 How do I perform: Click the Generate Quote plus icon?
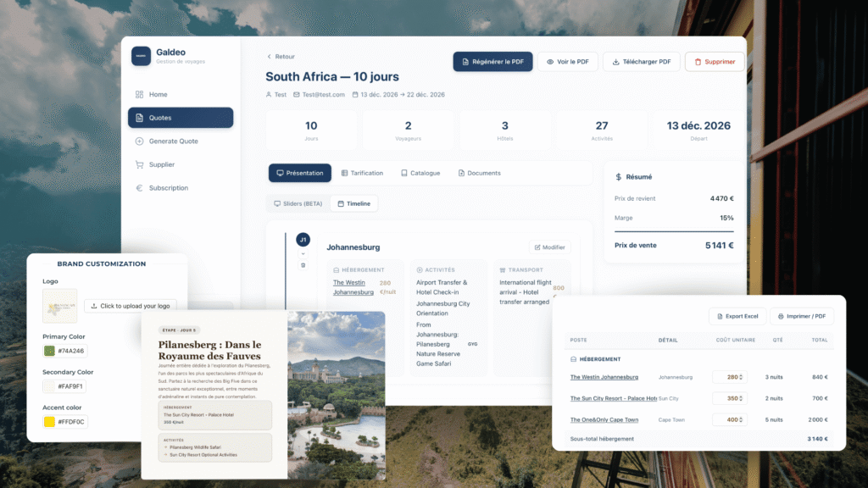point(139,141)
